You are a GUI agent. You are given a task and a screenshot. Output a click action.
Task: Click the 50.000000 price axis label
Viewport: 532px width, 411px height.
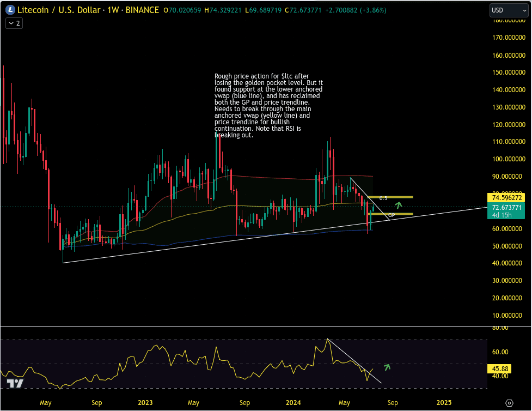507,246
